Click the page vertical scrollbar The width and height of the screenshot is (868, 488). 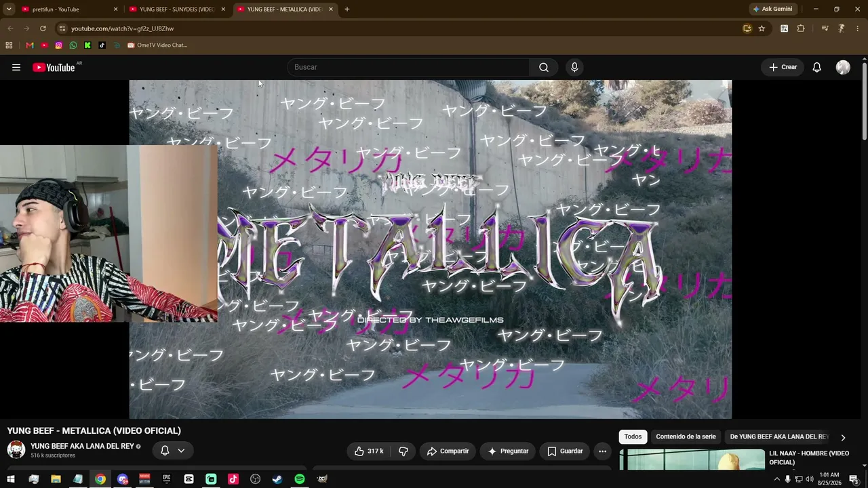(x=865, y=102)
